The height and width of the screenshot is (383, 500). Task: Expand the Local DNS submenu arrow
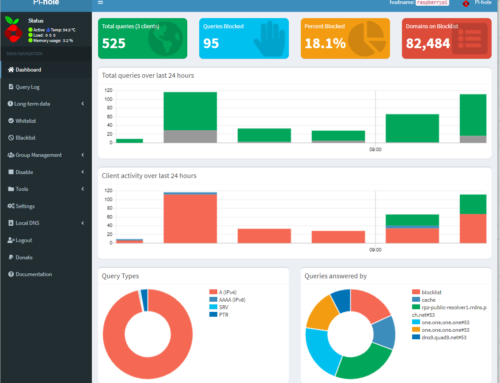83,223
